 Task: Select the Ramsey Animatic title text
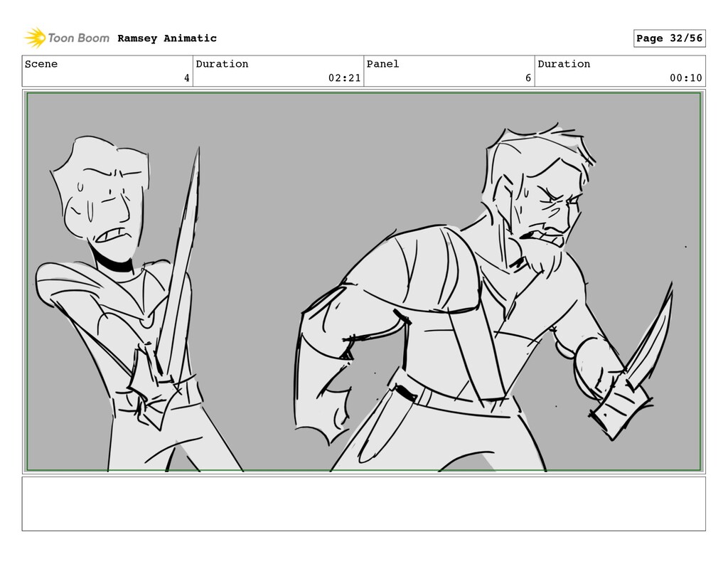tap(167, 38)
